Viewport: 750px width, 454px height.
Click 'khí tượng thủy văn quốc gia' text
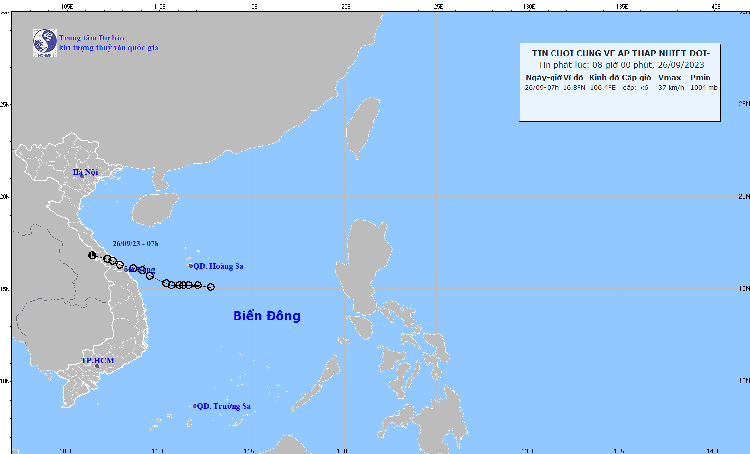tap(109, 47)
